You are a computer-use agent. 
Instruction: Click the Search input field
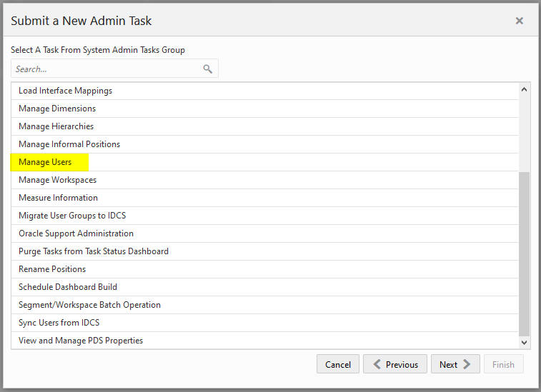(x=114, y=69)
